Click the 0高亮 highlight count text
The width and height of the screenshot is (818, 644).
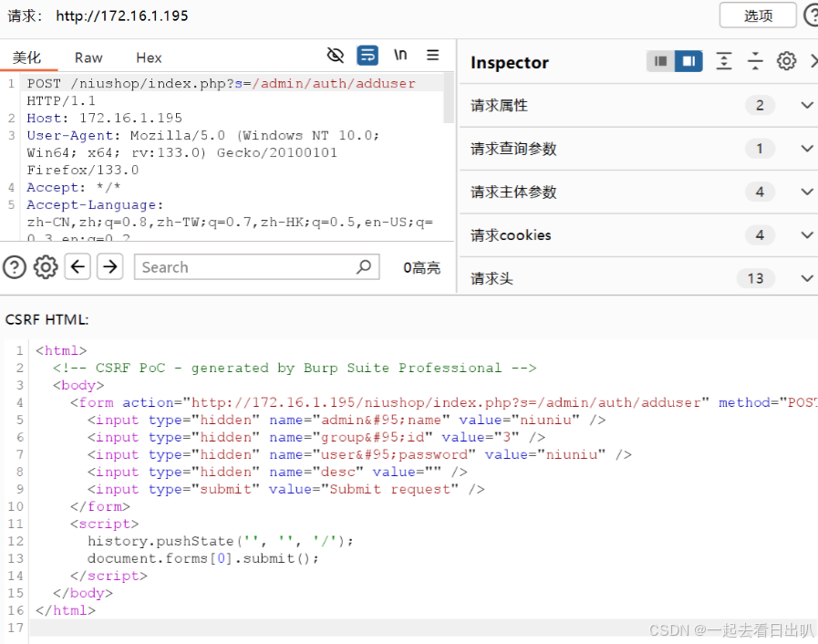tap(421, 267)
